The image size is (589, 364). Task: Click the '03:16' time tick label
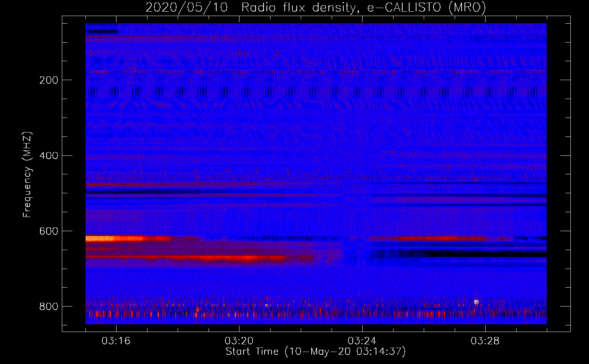(116, 341)
